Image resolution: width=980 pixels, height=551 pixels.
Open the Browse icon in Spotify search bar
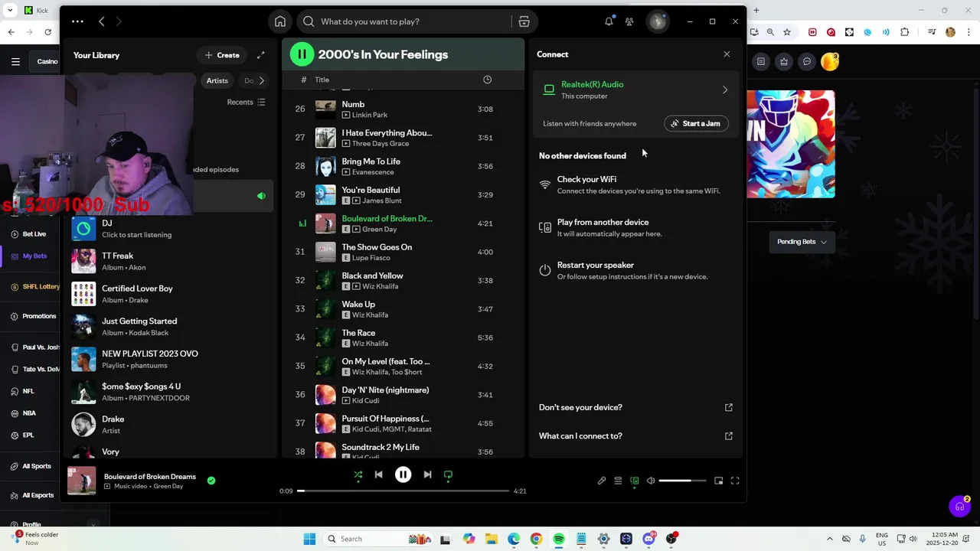(524, 21)
